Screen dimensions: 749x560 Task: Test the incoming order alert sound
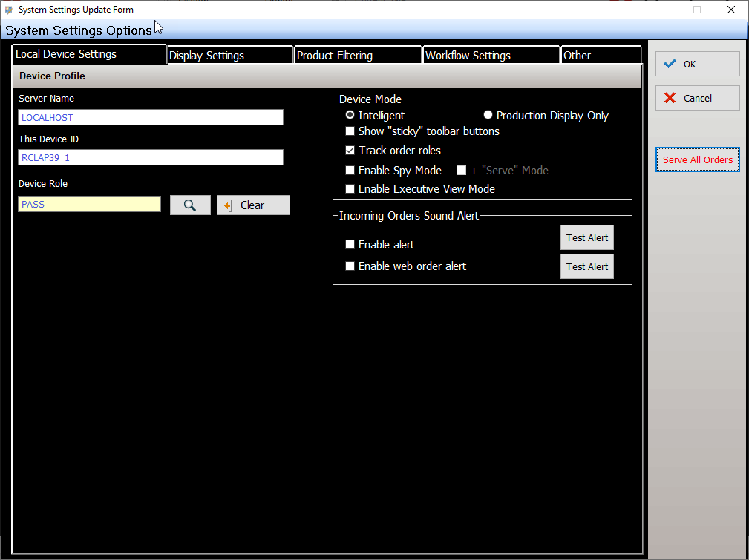(x=587, y=238)
